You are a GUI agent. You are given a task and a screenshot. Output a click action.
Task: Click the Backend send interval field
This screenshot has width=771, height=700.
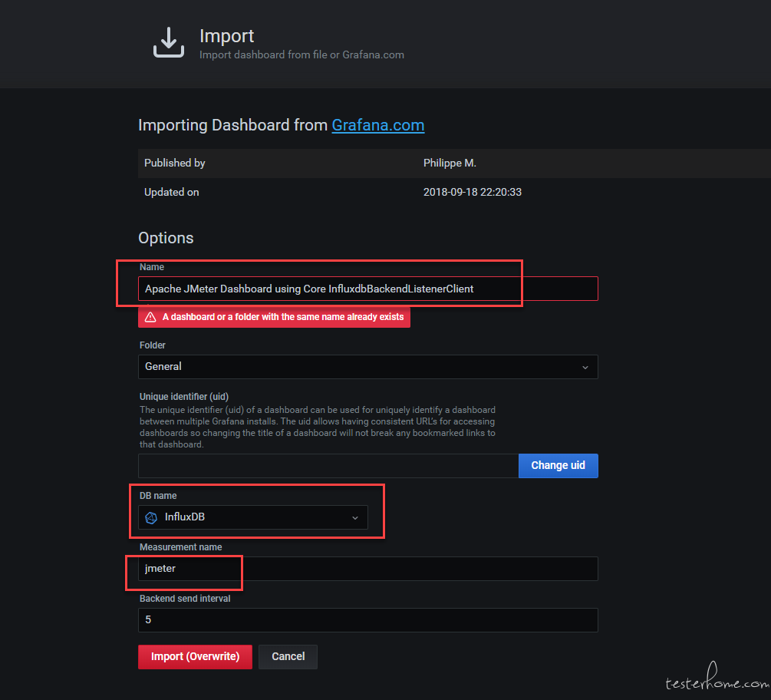coord(367,620)
